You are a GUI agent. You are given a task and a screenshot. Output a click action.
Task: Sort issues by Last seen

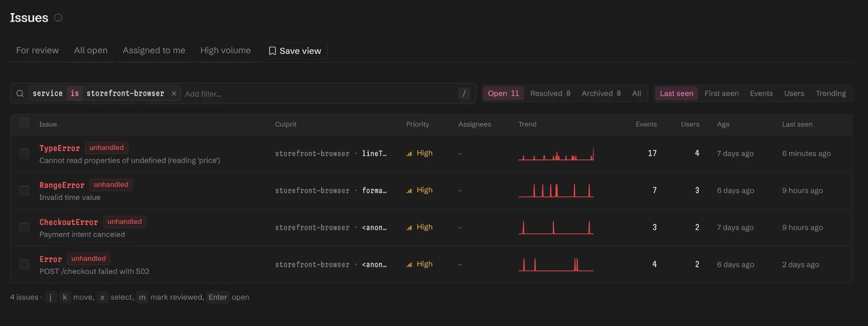tap(676, 93)
